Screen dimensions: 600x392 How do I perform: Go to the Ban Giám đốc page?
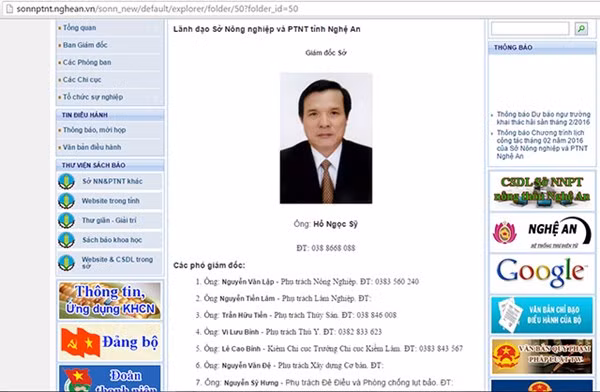click(x=85, y=45)
